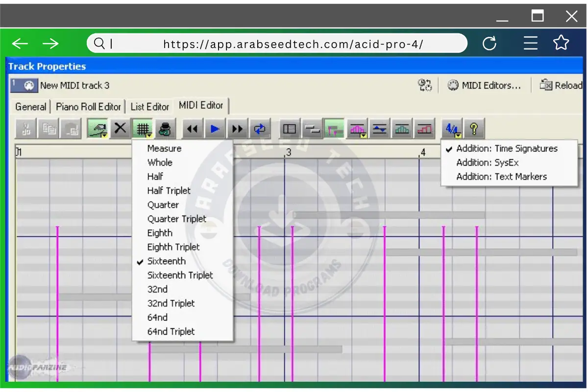588x392 pixels.
Task: Click the fast forward transport button
Action: tap(237, 129)
